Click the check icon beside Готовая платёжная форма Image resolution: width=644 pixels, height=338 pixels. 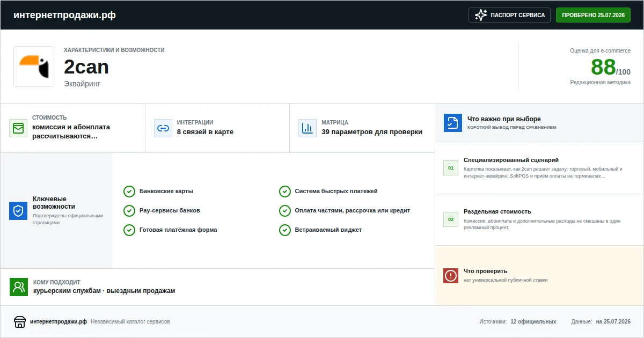point(129,230)
